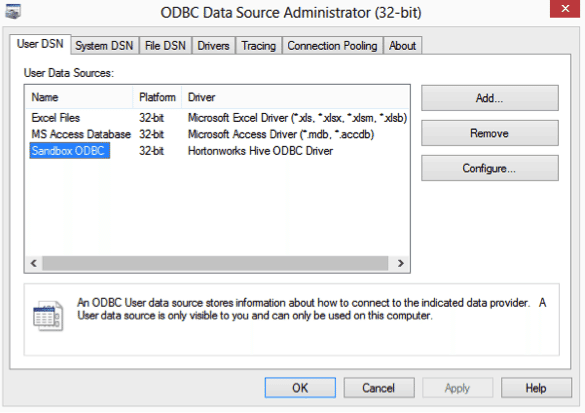
Task: Open the Connection Pooling tab
Action: point(332,46)
